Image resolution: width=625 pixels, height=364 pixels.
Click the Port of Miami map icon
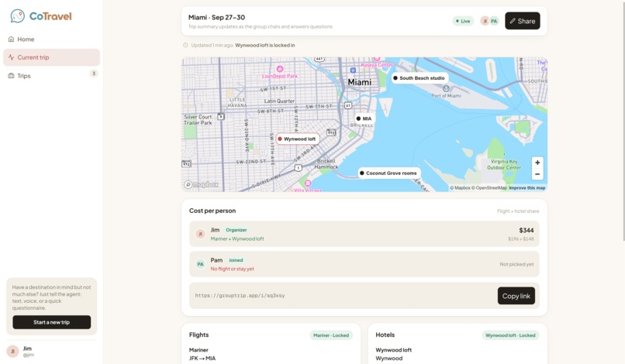tap(446, 88)
